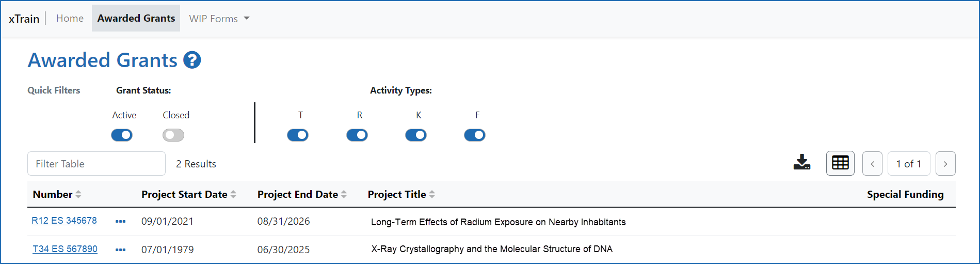This screenshot has width=980, height=264.
Task: Sort by Number column arrows
Action: (78, 194)
